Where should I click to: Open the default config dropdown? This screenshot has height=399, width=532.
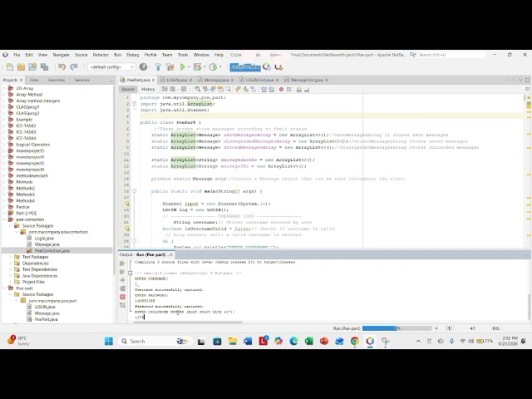click(x=111, y=66)
